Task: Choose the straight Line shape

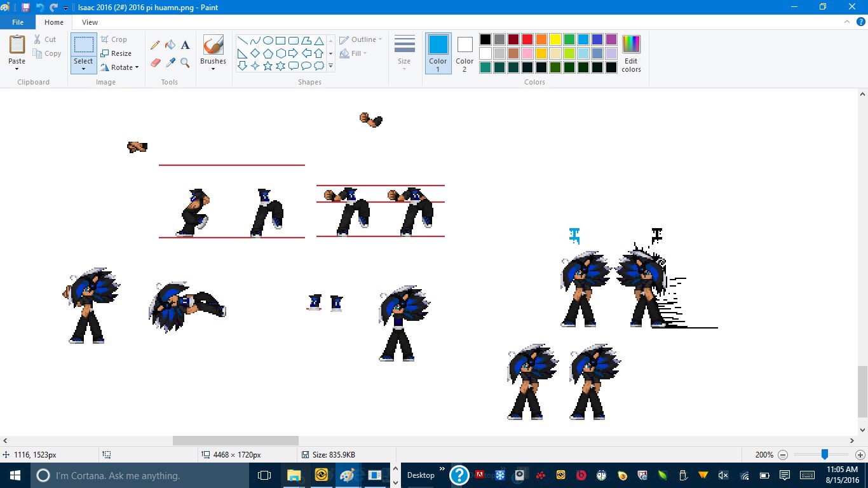Action: point(242,41)
